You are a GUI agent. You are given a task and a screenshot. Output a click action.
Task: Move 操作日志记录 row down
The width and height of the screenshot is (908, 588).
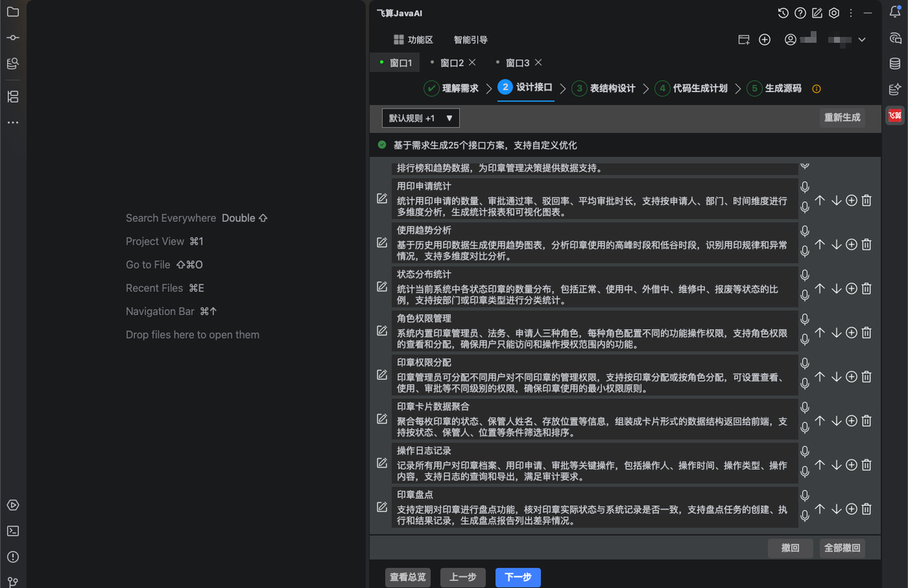point(836,465)
